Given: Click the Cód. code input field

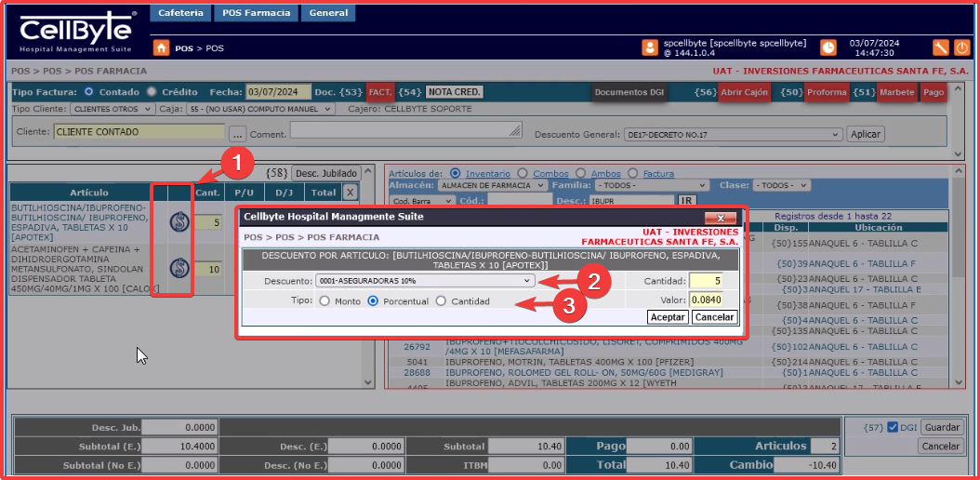Looking at the screenshot, I should 520,201.
